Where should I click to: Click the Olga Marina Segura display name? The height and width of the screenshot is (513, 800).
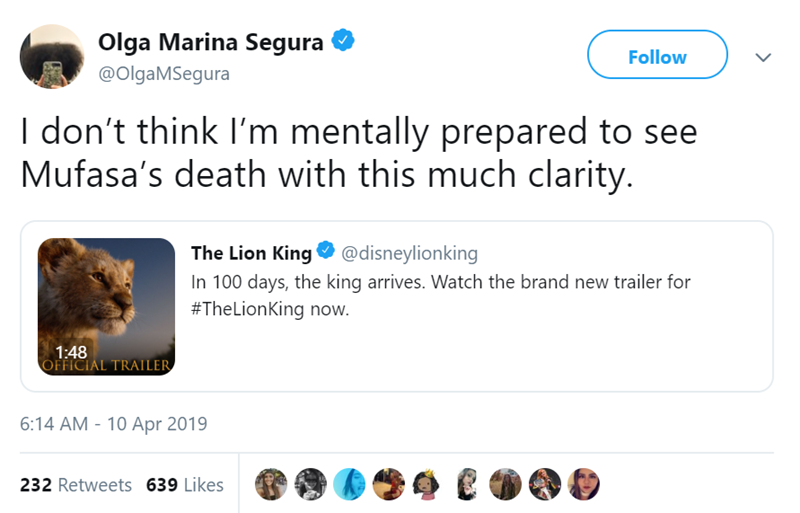coord(211,42)
